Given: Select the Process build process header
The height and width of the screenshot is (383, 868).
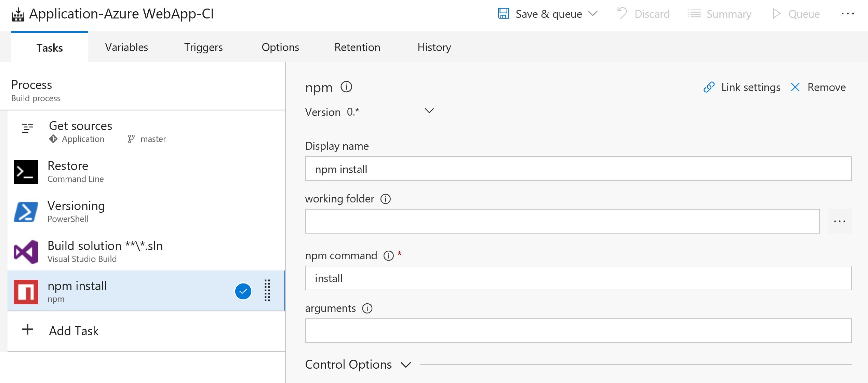Looking at the screenshot, I should coord(143,91).
